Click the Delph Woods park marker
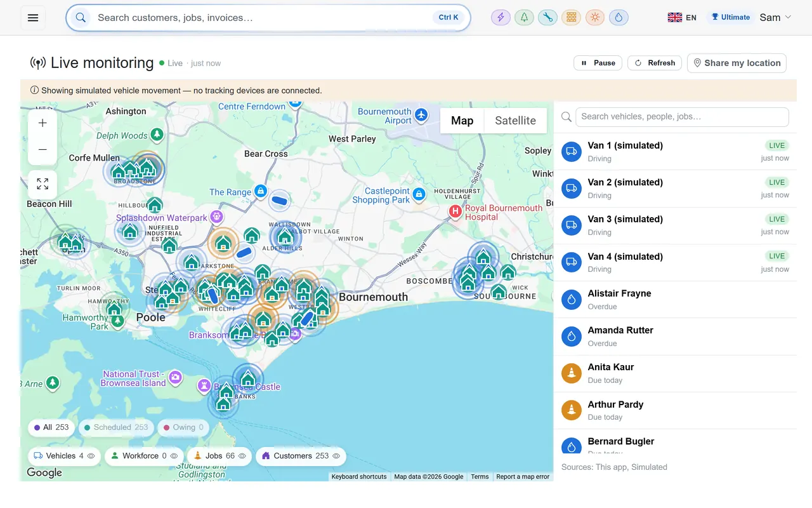 pyautogui.click(x=157, y=135)
